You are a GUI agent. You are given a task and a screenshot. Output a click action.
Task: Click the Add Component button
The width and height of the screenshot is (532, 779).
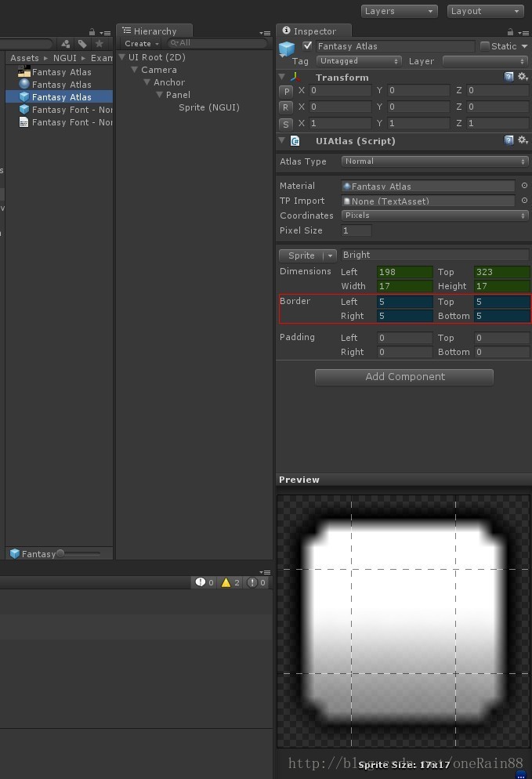point(404,377)
